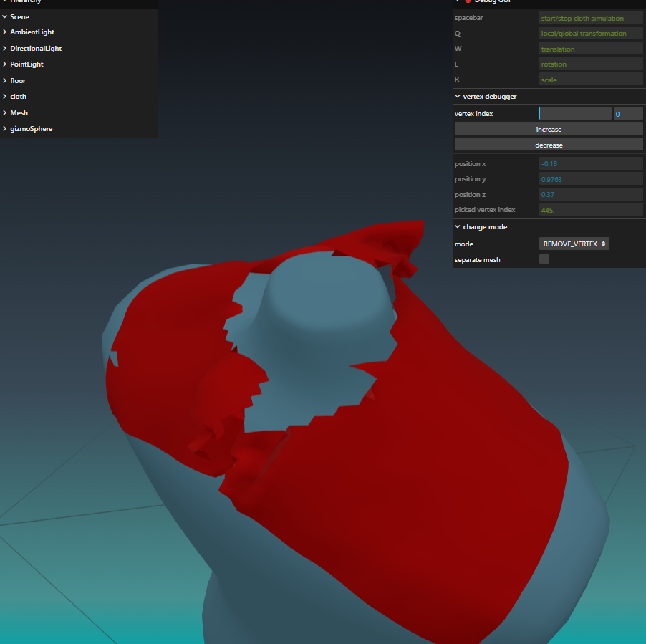Image resolution: width=646 pixels, height=644 pixels.
Task: Click the picked vertex index field
Action: (x=591, y=210)
